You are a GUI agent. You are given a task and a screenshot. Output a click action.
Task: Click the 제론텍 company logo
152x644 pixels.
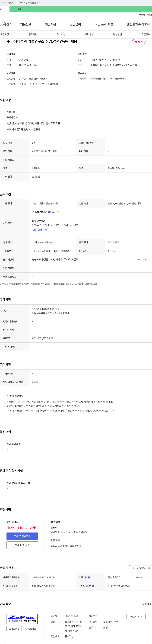point(22,619)
